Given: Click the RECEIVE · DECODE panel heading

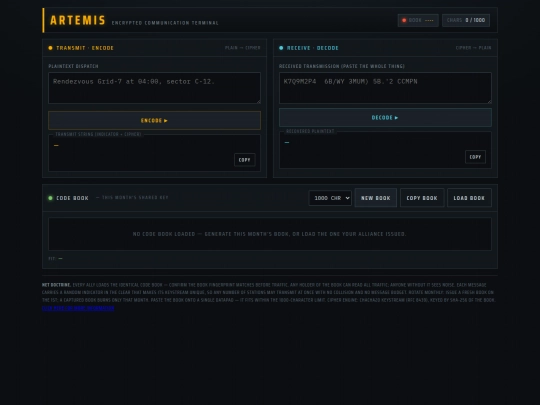Looking at the screenshot, I should [312, 48].
